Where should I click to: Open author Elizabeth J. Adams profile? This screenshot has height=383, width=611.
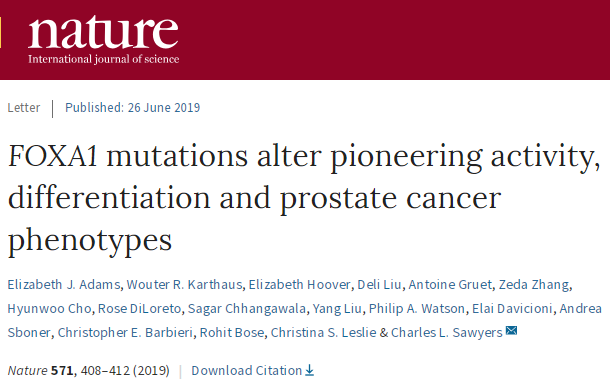click(x=64, y=284)
